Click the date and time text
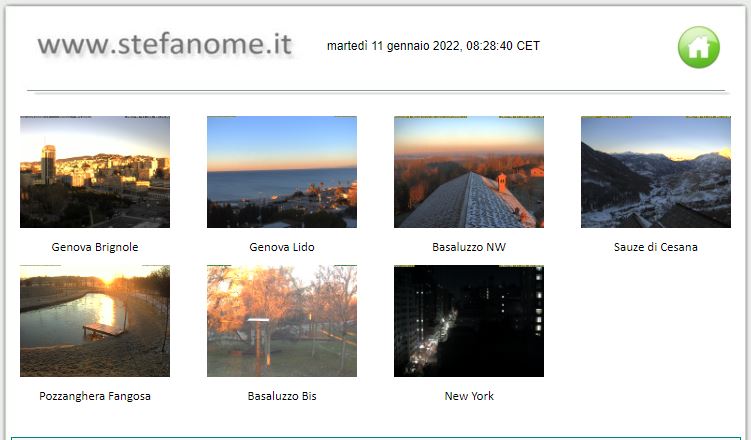The image size is (751, 440). (433, 46)
